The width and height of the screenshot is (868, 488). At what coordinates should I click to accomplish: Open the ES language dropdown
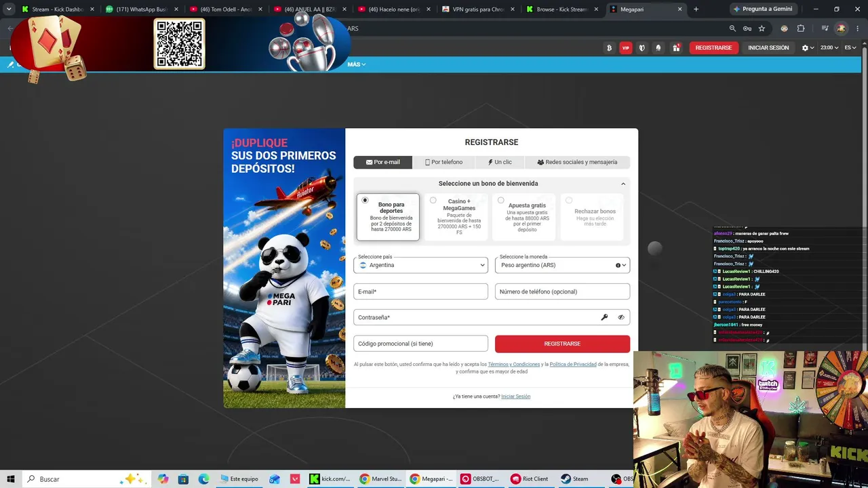(x=851, y=47)
